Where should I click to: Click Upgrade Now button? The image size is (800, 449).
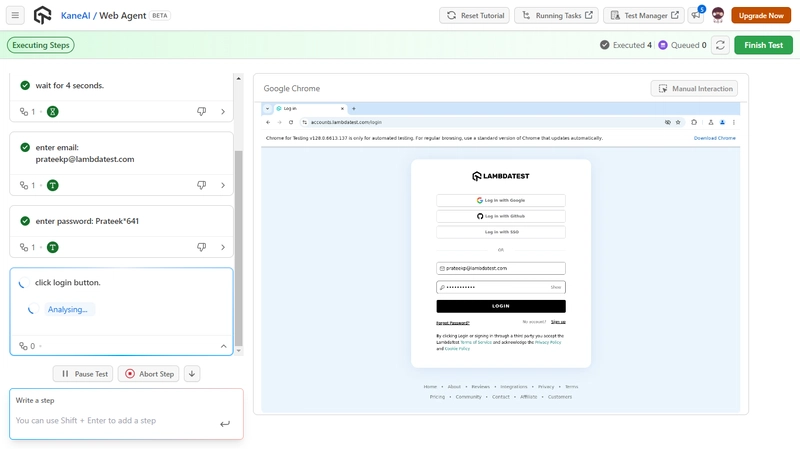[x=761, y=15]
